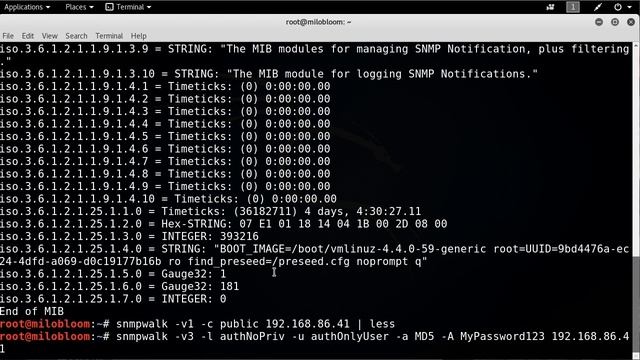This screenshot has height=360, width=640.
Task: Open the Terminal menu in the menu bar
Action: [109, 36]
